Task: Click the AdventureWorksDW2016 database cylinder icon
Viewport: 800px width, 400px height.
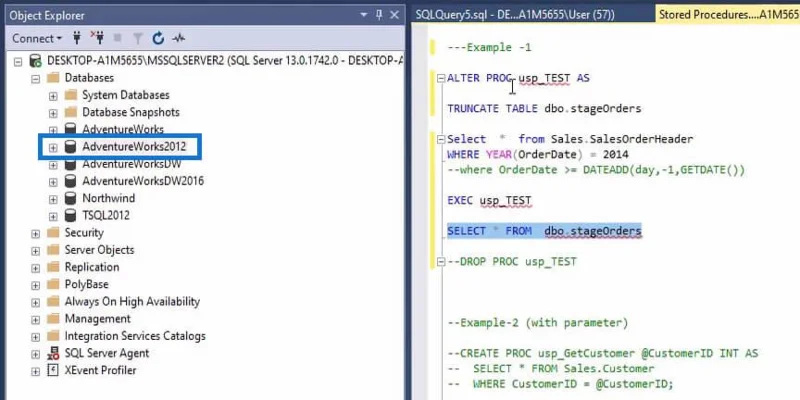Action: [70, 181]
